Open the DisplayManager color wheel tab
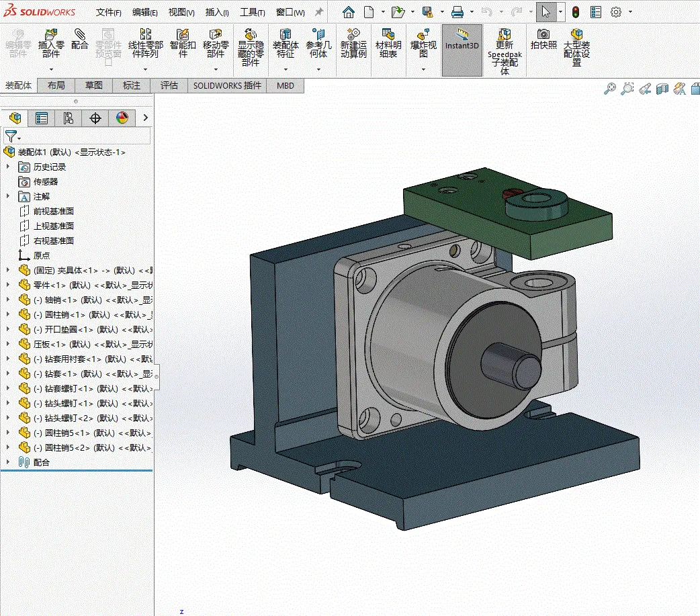 click(x=122, y=118)
